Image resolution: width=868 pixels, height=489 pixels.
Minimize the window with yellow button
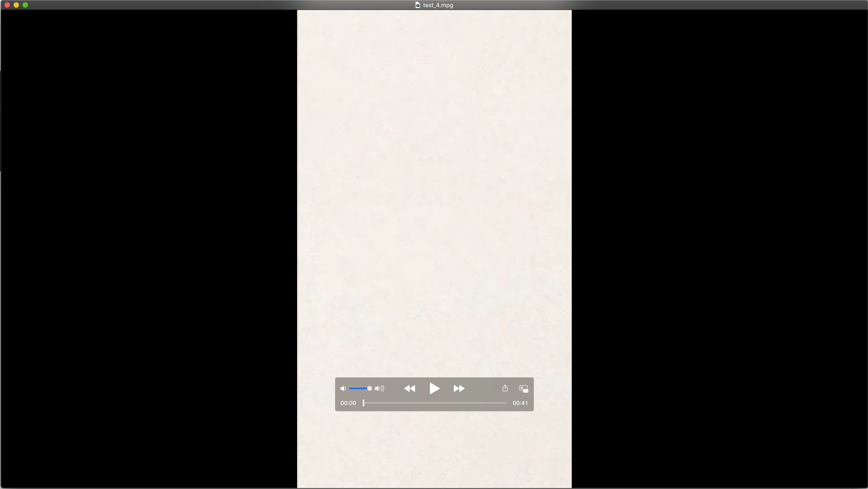point(16,5)
